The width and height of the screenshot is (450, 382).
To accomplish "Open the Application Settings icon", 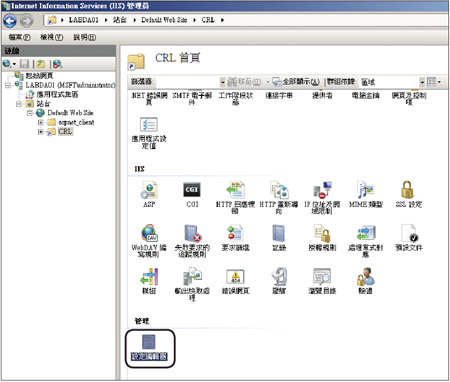I will 149,125.
